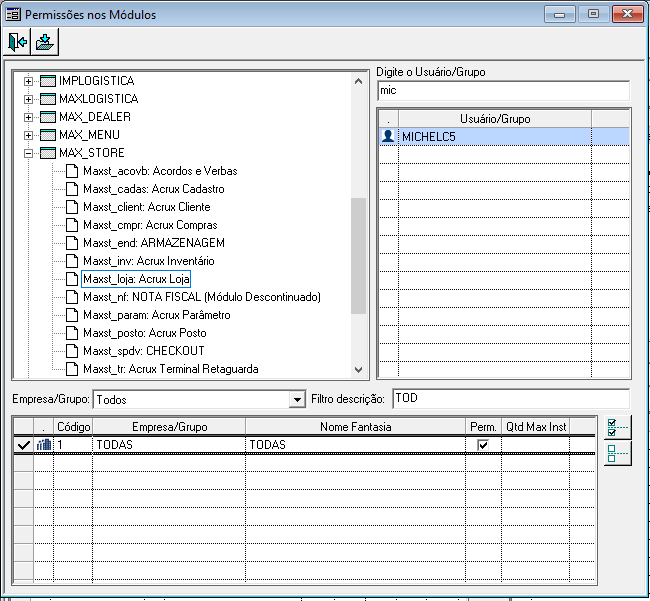
Task: Click the module tree scroll down arrow
Action: 359,369
